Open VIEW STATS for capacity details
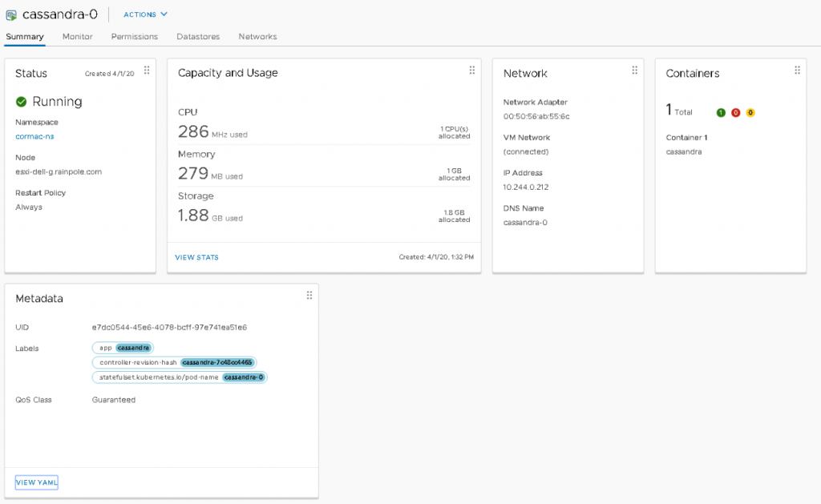Screen dimensions: 821x504 [x=196, y=257]
